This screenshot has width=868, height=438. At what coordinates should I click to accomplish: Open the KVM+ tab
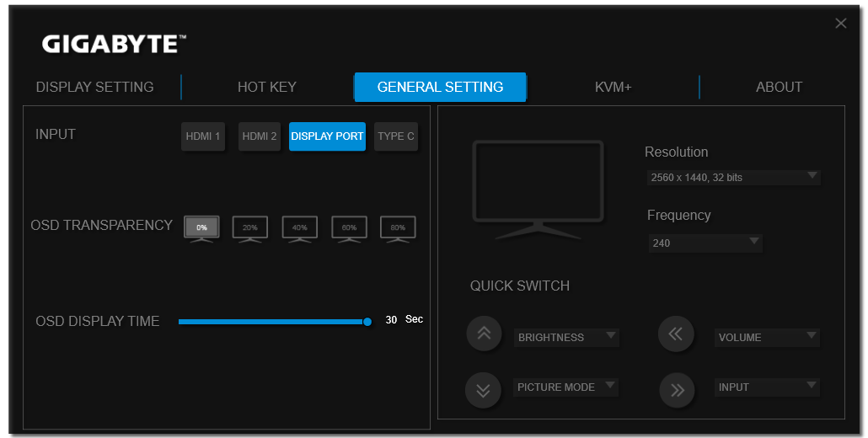coord(613,87)
